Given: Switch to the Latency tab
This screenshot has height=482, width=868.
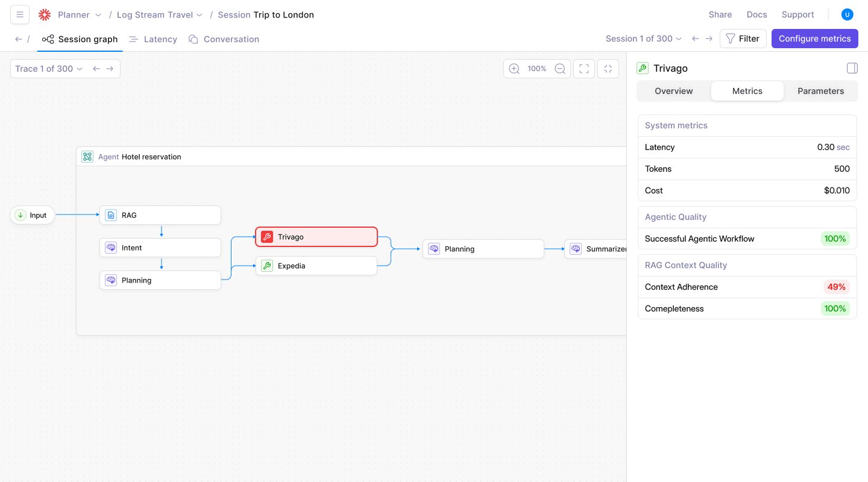Looking at the screenshot, I should 153,39.
